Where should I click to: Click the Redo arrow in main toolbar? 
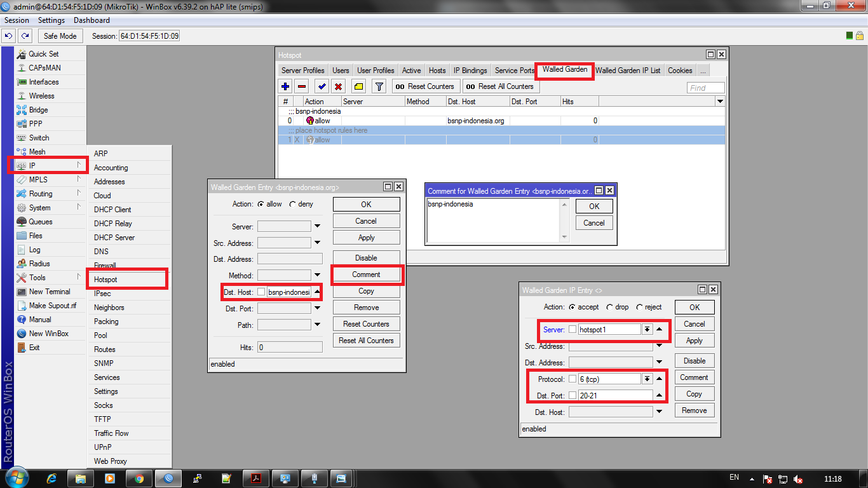pos(25,36)
